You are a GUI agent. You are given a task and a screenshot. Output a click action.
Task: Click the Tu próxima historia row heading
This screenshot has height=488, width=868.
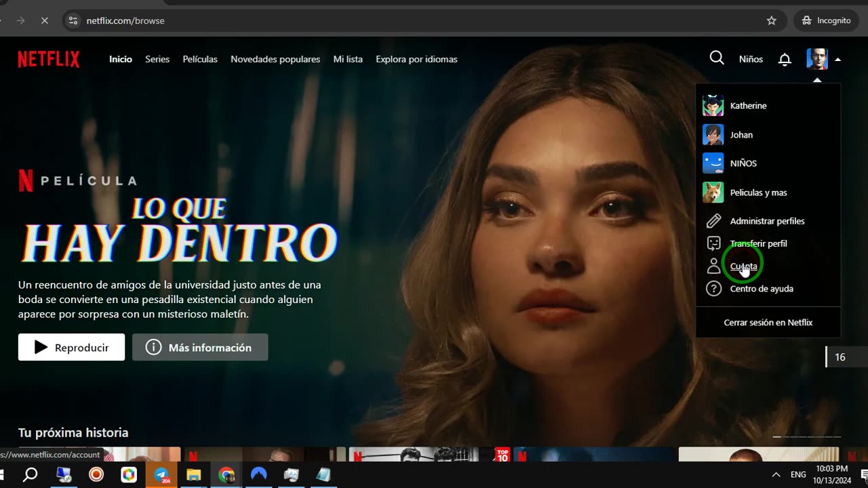coord(73,432)
